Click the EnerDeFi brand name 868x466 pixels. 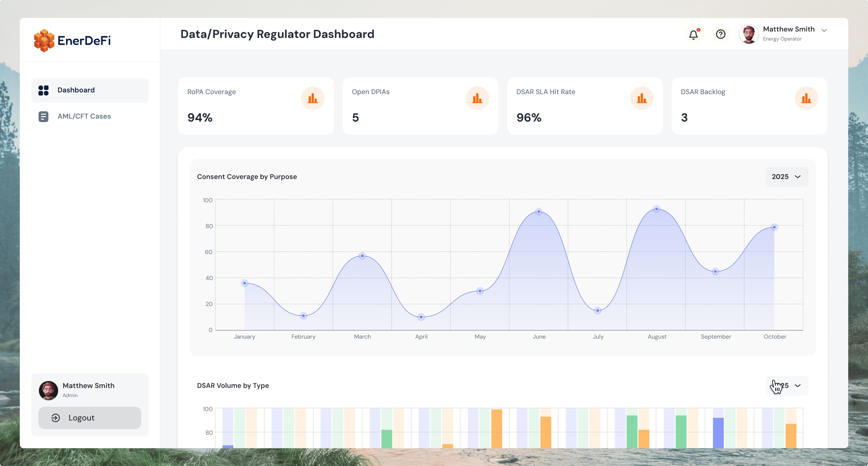point(84,41)
